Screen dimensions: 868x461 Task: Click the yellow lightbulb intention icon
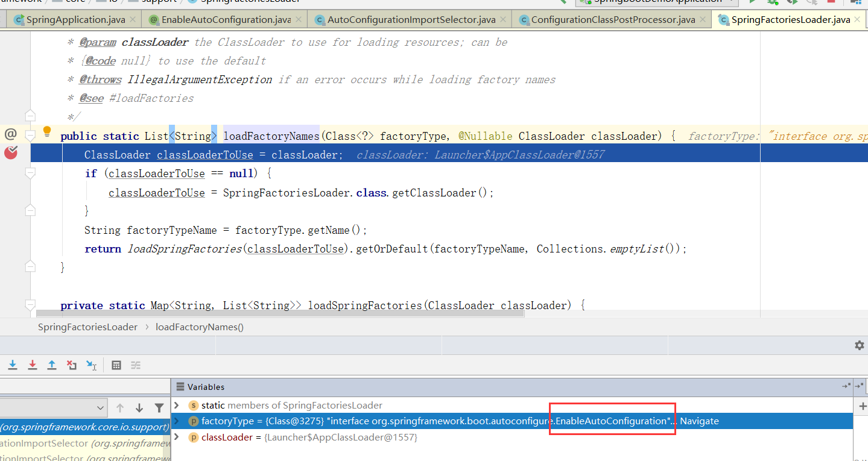pos(47,132)
